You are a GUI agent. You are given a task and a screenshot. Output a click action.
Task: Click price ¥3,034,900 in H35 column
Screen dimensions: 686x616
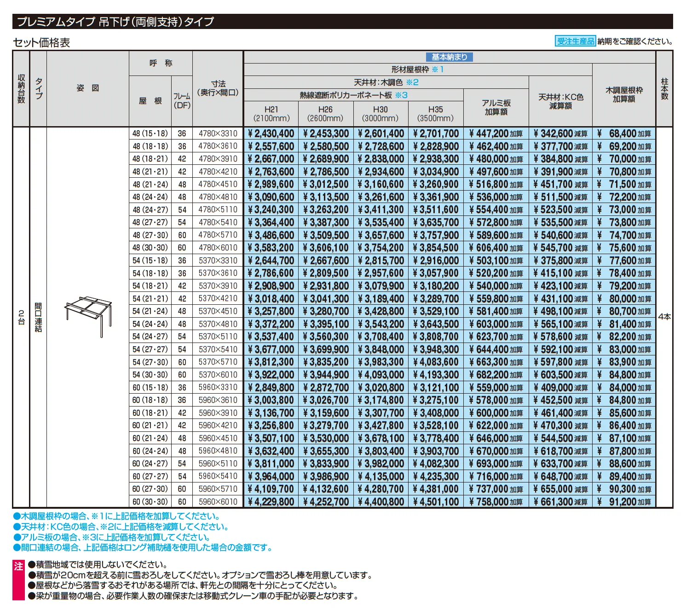pos(436,172)
